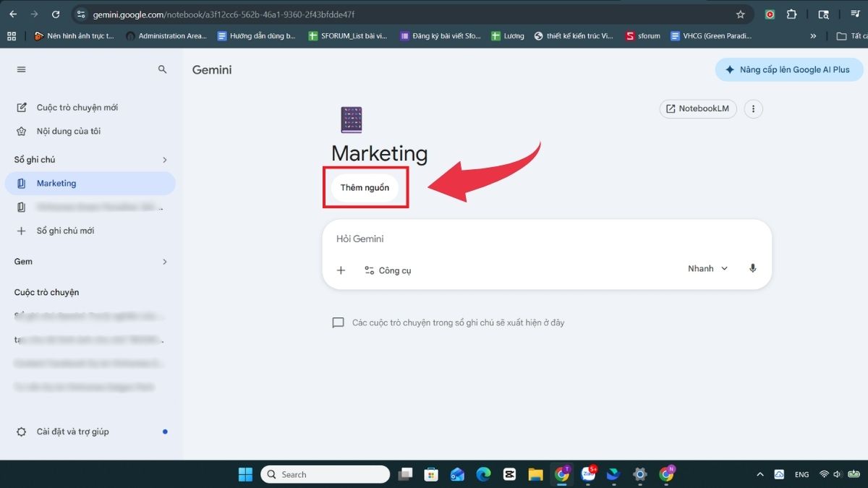Screen dimensions: 868x488
Task: Reload the page with refresh icon
Action: pyautogui.click(x=56, y=14)
